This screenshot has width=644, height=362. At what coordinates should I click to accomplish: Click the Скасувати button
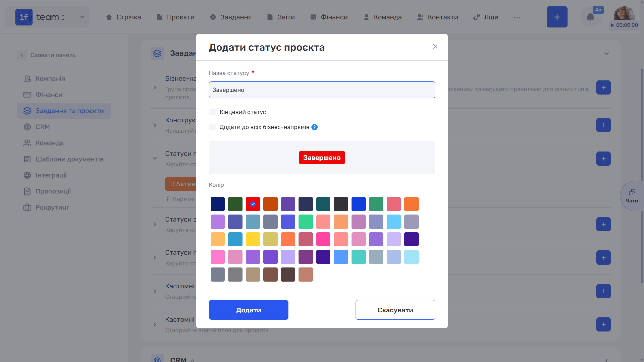395,310
